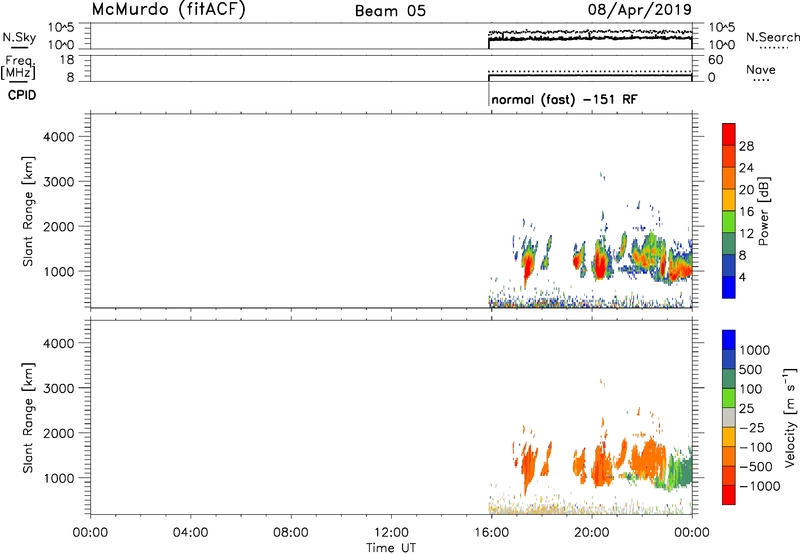Click the 18 label on the frequency panel
This screenshot has width=800, height=554.
coord(67,60)
